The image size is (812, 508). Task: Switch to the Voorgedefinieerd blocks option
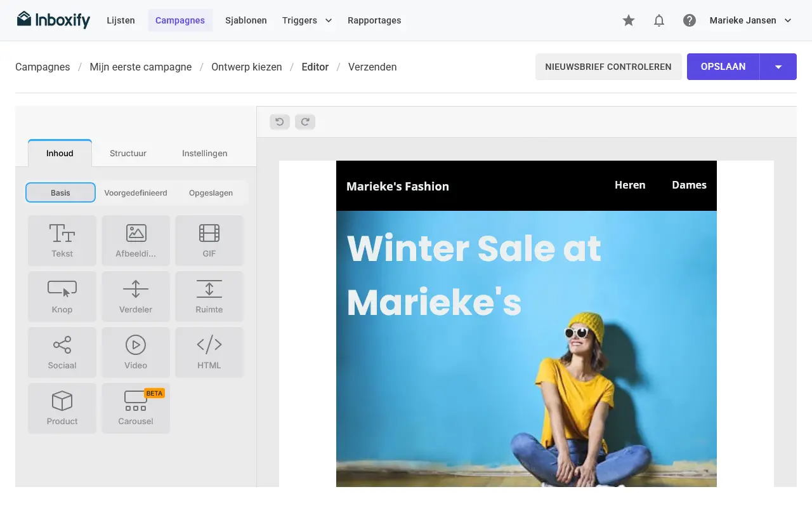coord(136,192)
